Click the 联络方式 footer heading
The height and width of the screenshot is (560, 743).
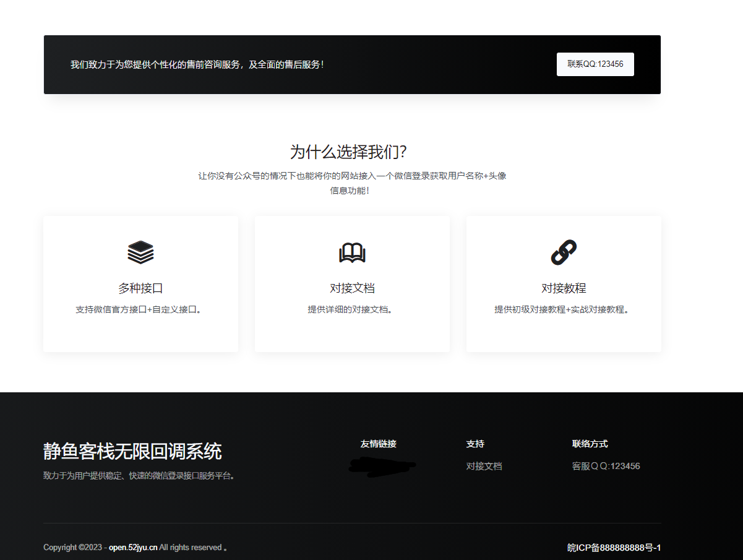[590, 444]
